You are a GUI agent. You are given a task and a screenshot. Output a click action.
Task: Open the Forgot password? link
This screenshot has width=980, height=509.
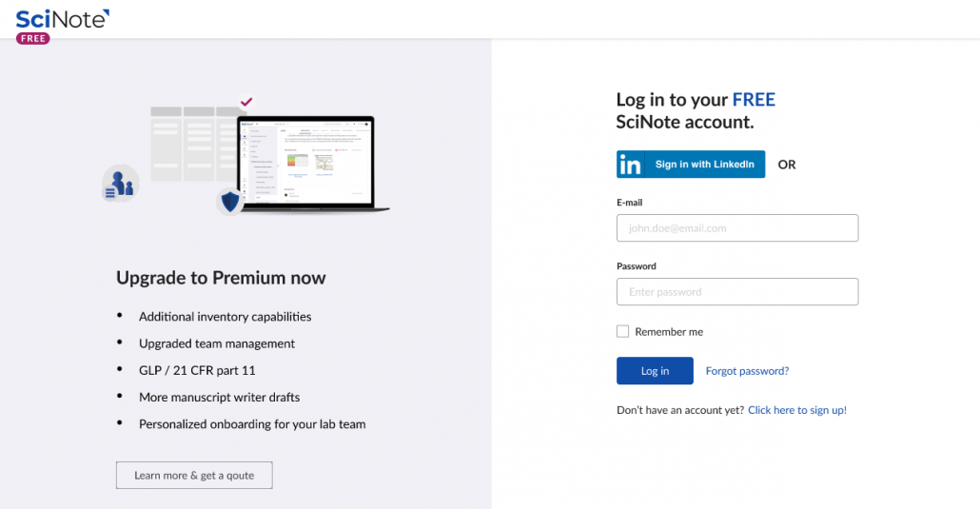point(747,371)
